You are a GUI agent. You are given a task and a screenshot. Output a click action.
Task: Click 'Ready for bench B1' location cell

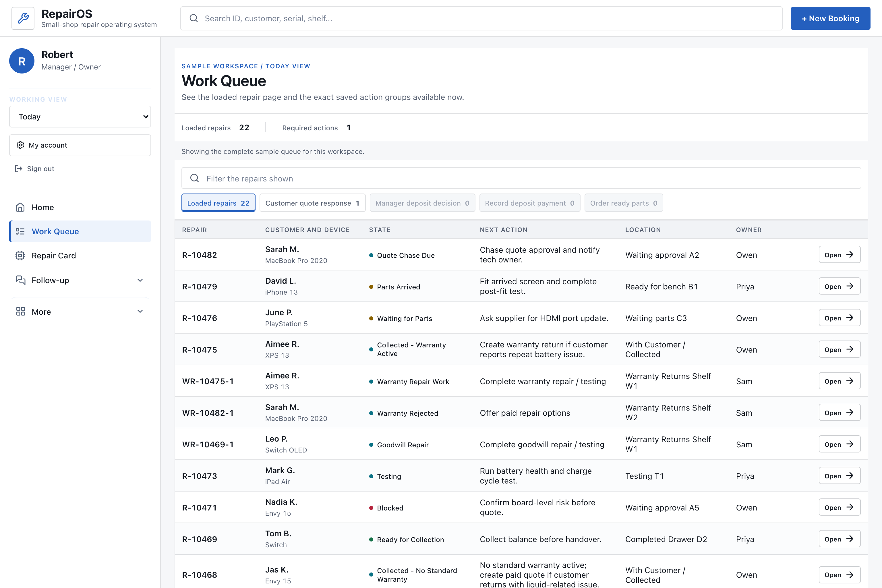[x=661, y=287]
